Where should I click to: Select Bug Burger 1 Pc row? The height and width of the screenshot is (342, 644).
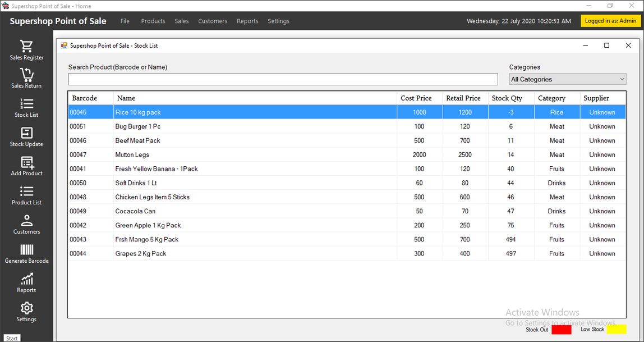pyautogui.click(x=347, y=126)
